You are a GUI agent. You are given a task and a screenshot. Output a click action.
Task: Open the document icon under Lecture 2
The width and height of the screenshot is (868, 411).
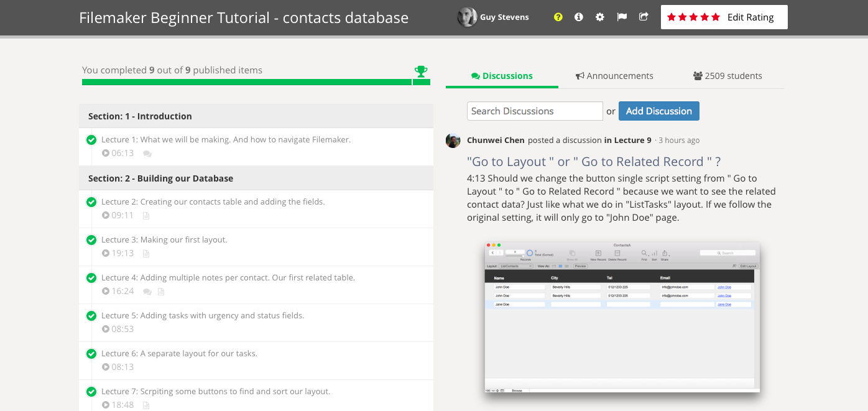(x=147, y=216)
